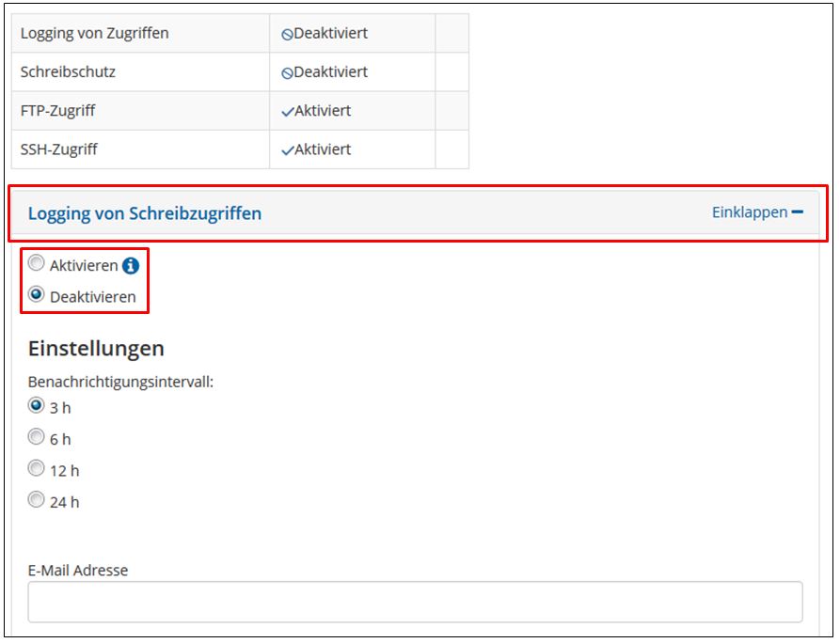The image size is (840, 643).
Task: Click the checkmark icon next to FTP-Zugriff
Action: point(290,109)
